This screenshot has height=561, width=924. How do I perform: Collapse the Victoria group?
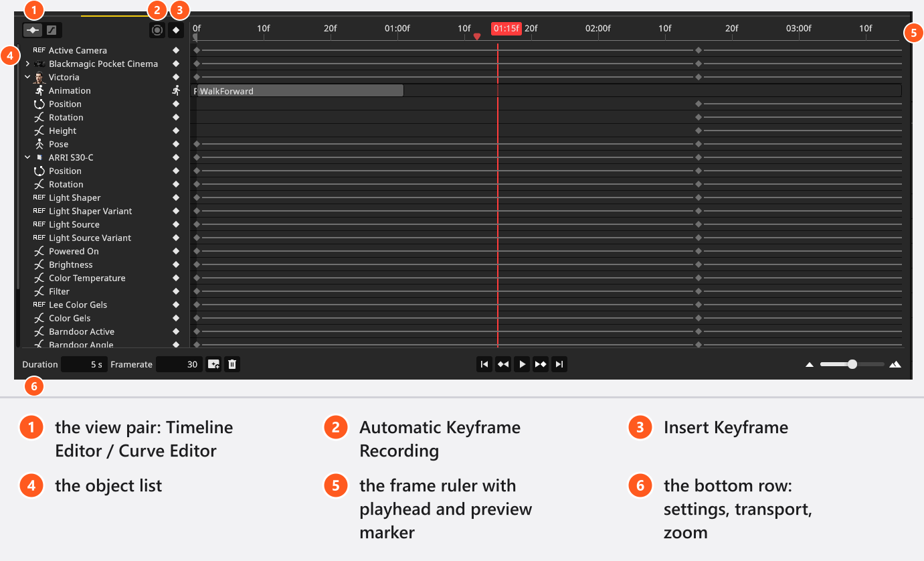point(27,77)
